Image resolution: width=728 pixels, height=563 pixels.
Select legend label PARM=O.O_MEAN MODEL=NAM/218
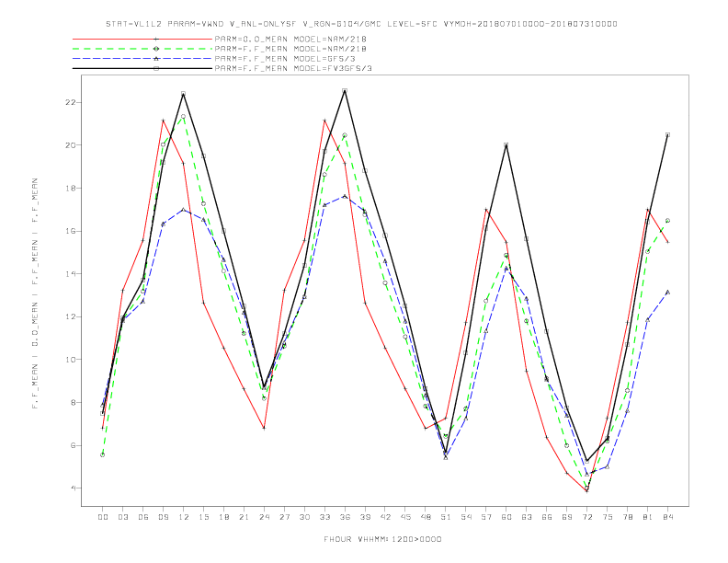(x=290, y=39)
